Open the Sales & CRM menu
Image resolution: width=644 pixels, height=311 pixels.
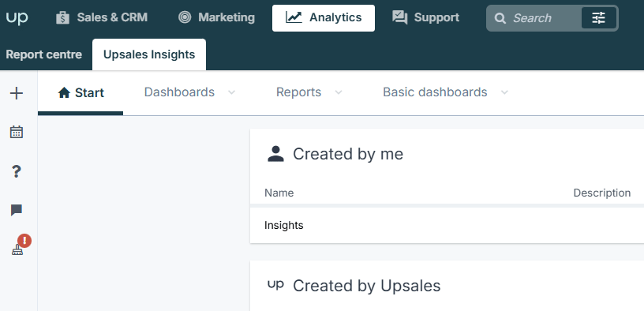click(102, 17)
